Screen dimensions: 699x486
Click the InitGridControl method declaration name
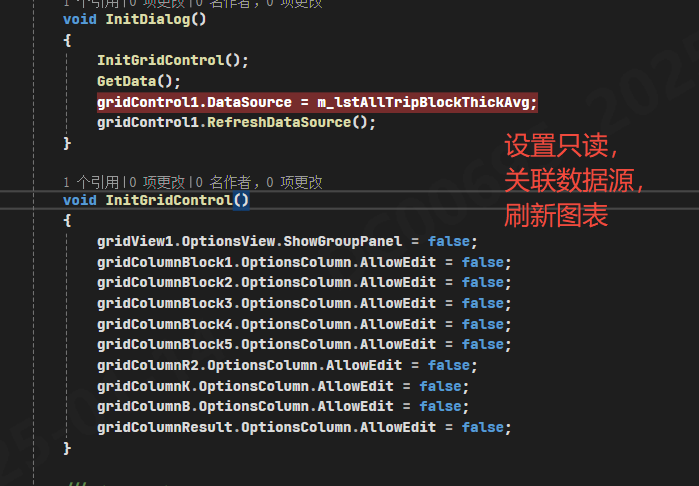click(x=169, y=200)
